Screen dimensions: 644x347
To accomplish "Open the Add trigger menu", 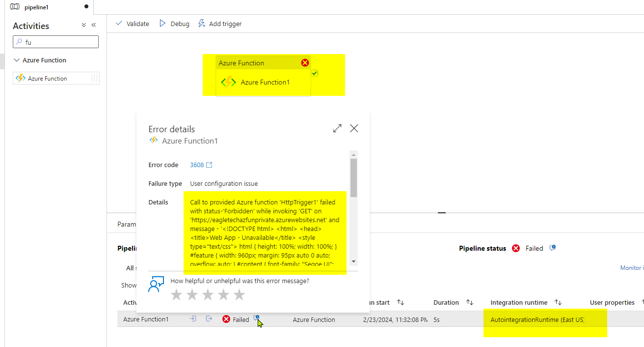I will click(x=219, y=24).
